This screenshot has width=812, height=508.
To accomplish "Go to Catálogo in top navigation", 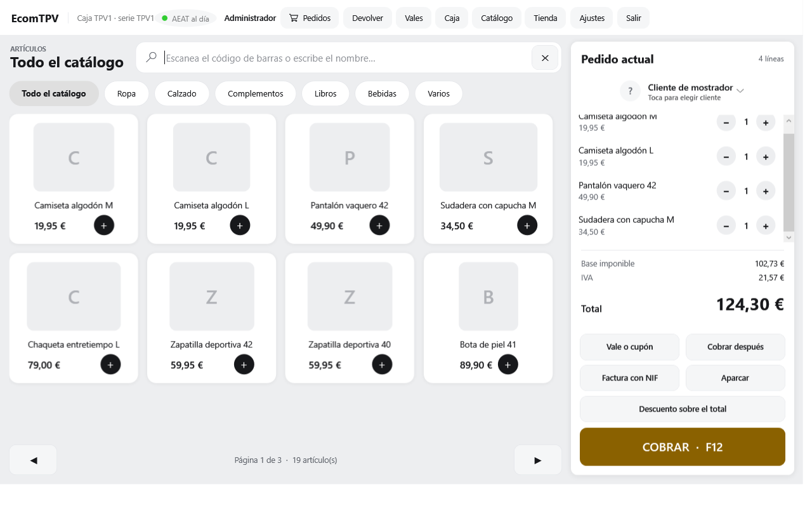I will tap(497, 18).
